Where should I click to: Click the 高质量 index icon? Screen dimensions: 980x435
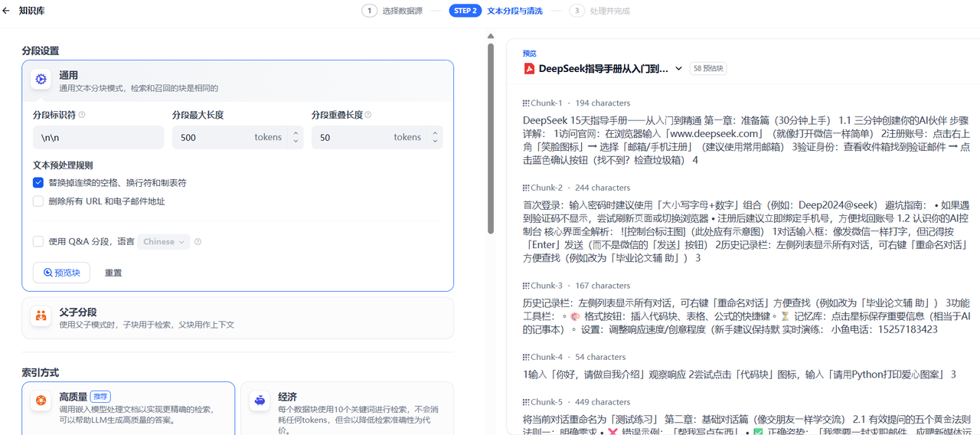(41, 401)
